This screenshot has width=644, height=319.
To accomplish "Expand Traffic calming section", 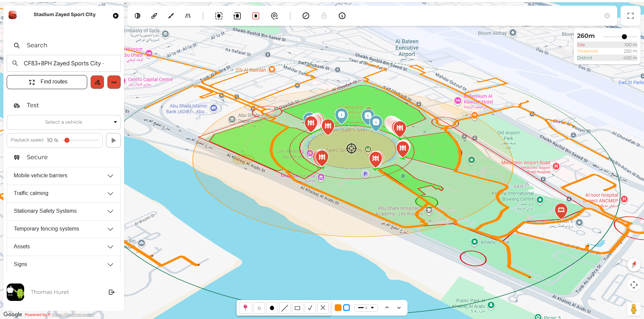I will [x=64, y=193].
